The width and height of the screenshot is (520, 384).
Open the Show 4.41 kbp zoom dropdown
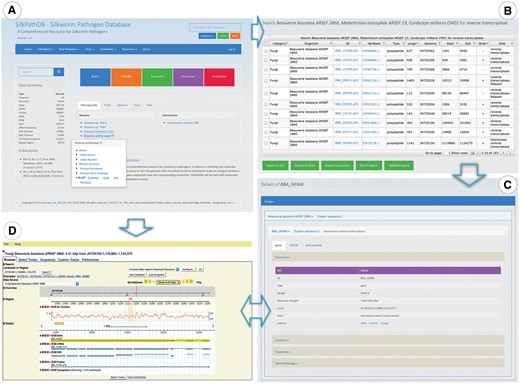(169, 282)
